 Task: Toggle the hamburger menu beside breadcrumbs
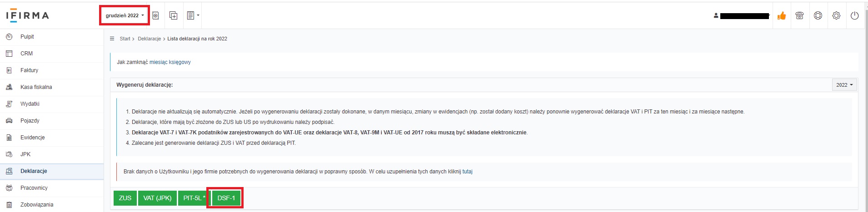pyautogui.click(x=112, y=39)
